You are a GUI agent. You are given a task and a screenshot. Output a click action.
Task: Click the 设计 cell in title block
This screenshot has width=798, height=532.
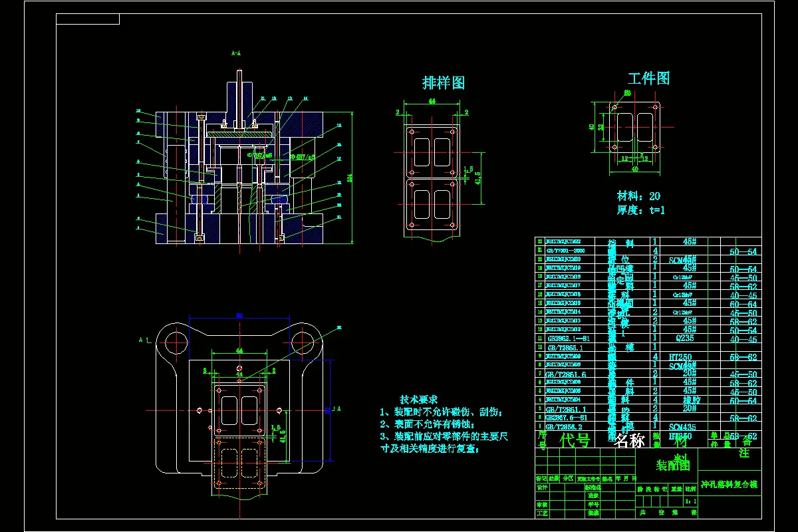542,487
